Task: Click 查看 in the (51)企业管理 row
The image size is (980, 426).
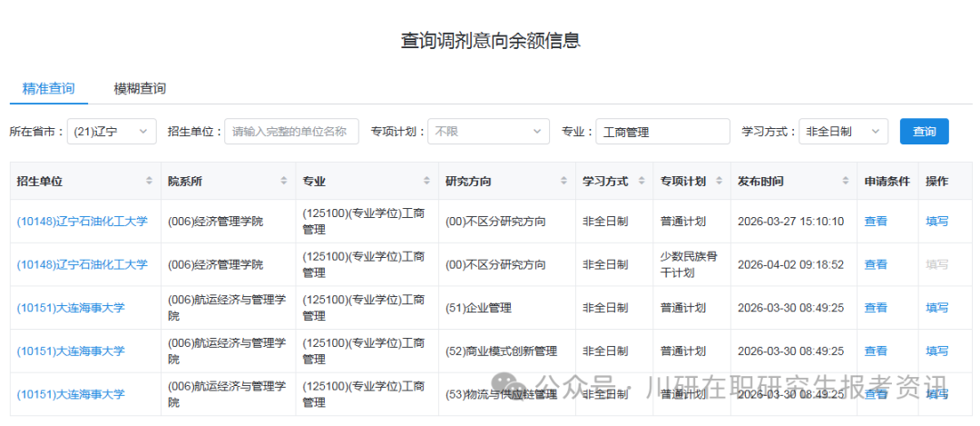Action: click(876, 308)
